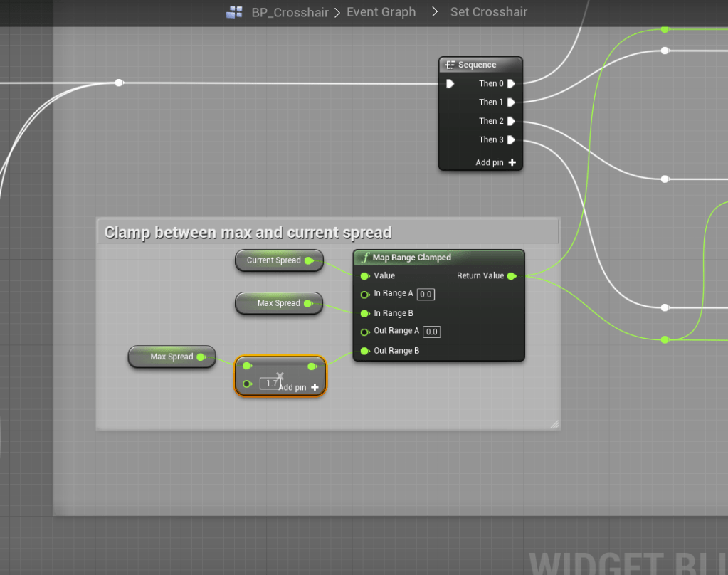
Task: Select the Map Range Clamped node title
Action: 412,258
